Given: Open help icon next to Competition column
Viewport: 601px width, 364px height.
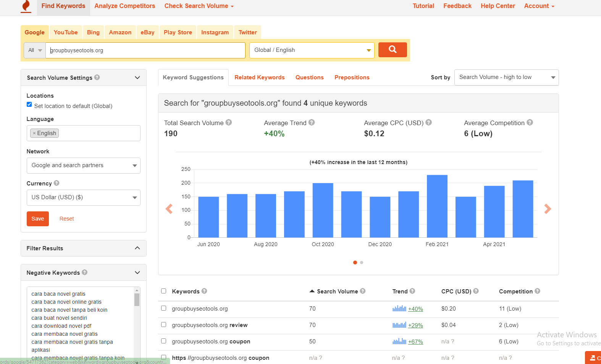Looking at the screenshot, I should coord(537,291).
